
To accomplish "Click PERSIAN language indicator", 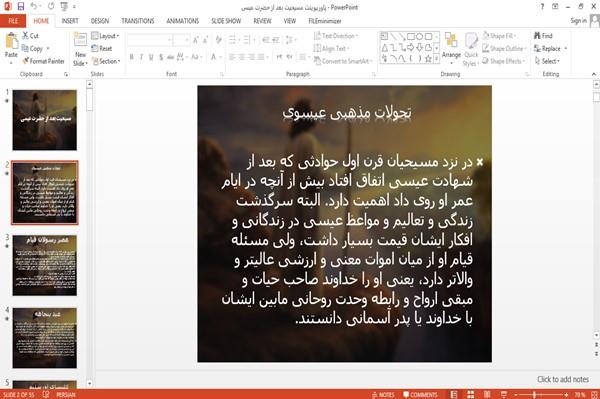I will [x=66, y=394].
